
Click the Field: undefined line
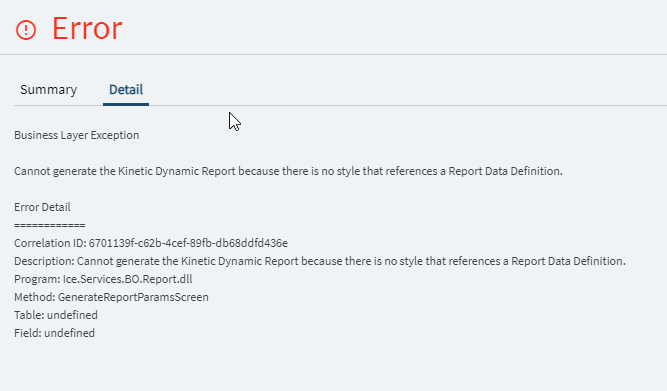pyautogui.click(x=54, y=333)
